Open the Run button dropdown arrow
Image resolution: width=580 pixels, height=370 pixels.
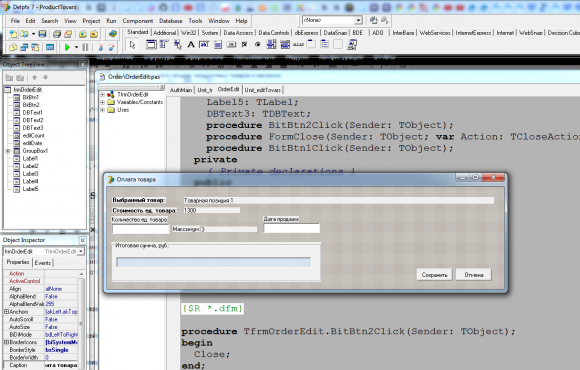coord(77,47)
